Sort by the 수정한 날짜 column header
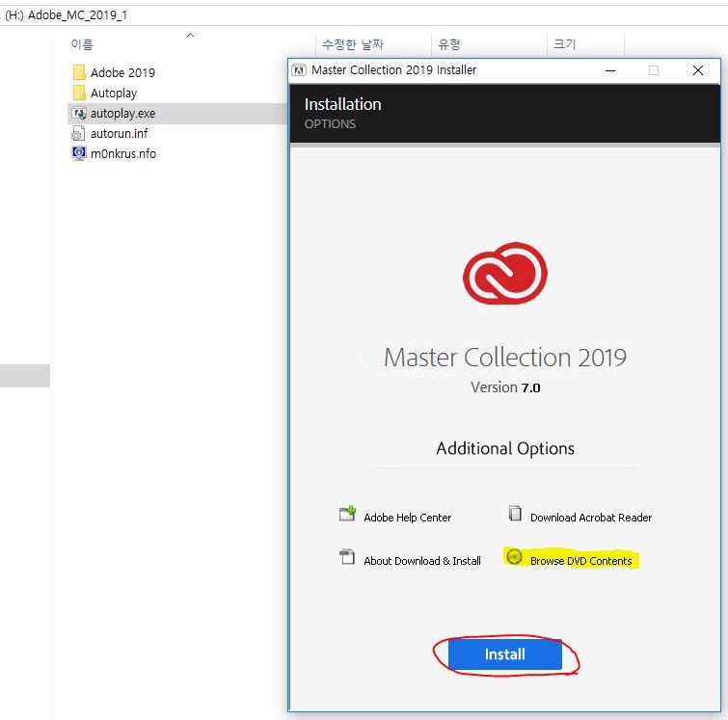 click(353, 44)
